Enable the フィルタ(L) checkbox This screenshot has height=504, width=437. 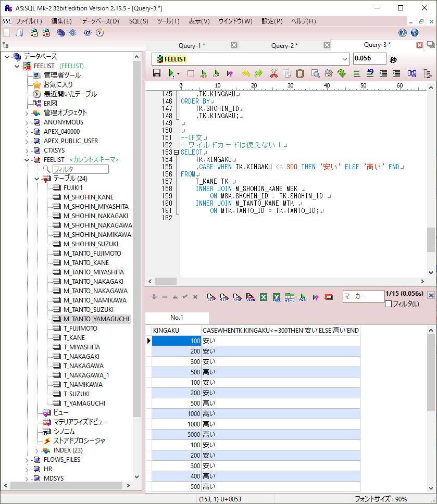(x=388, y=304)
